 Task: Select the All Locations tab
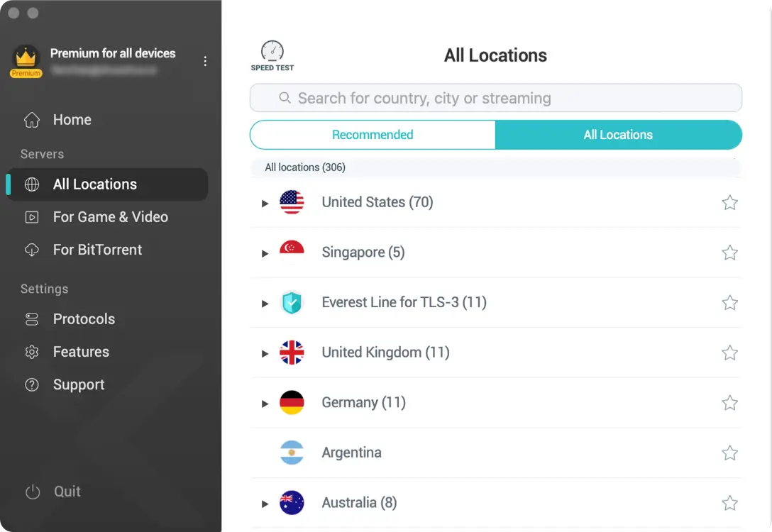click(x=619, y=134)
